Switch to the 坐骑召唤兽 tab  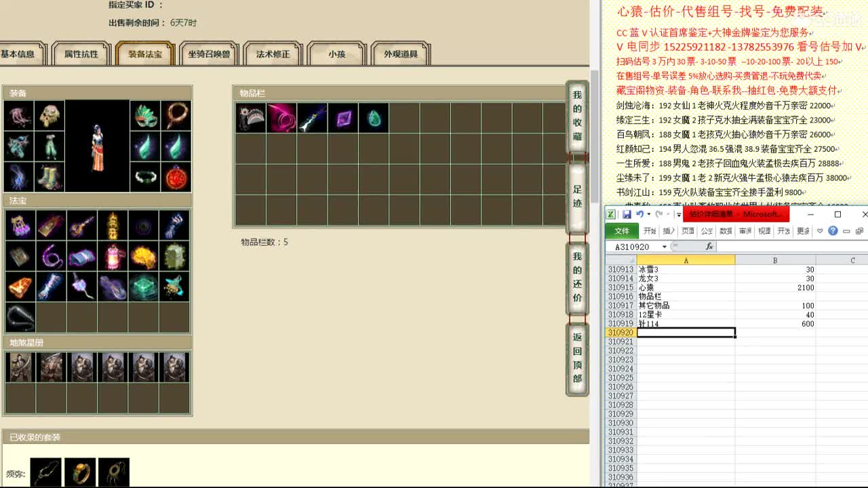coord(209,54)
